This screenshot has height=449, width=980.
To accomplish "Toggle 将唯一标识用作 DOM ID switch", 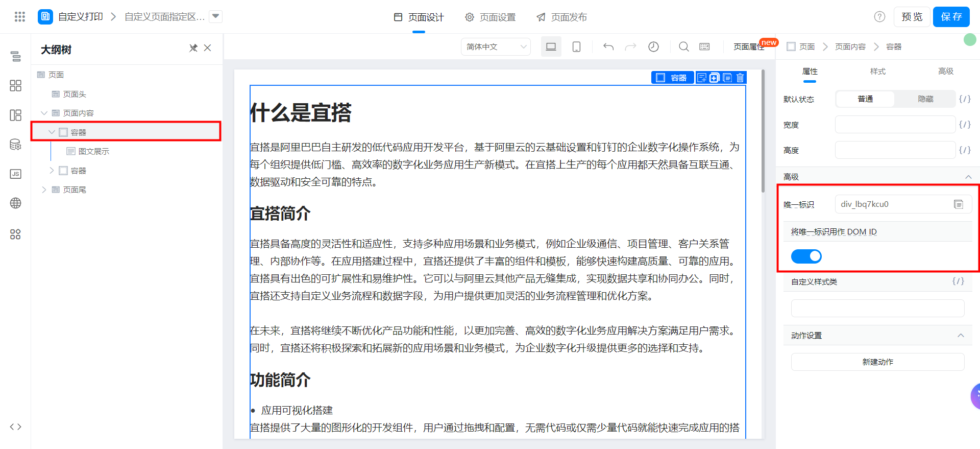I will 806,256.
